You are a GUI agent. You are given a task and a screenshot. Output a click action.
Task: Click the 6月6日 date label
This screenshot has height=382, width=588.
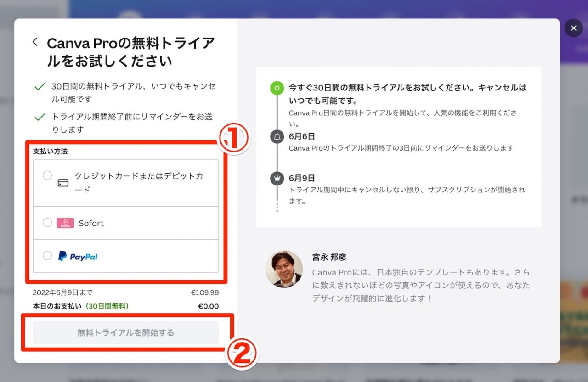(x=302, y=136)
